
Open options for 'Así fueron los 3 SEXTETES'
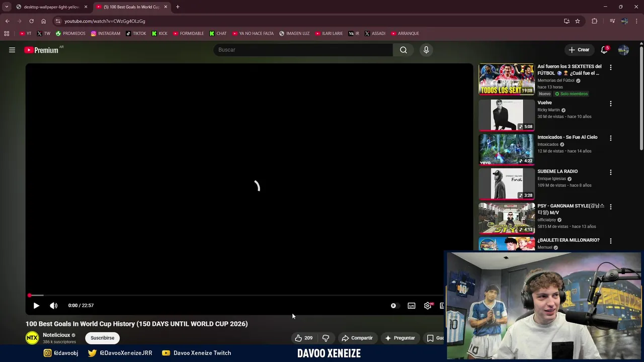click(x=611, y=67)
